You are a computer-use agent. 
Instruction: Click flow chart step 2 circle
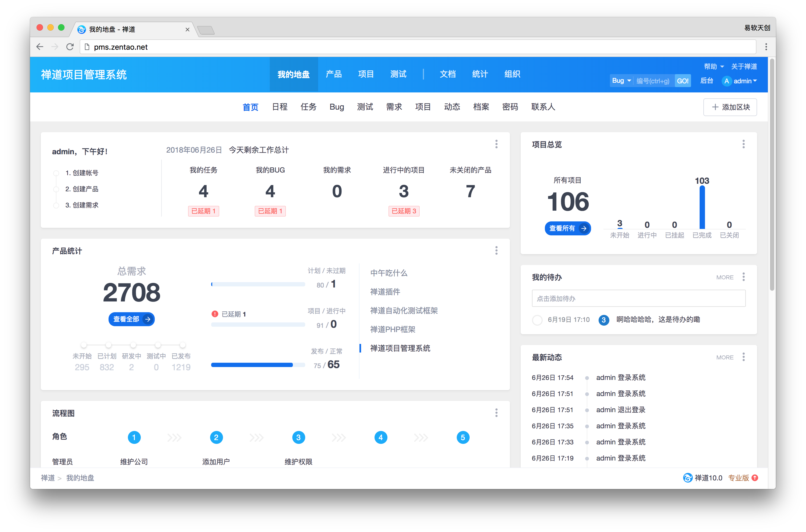click(216, 437)
